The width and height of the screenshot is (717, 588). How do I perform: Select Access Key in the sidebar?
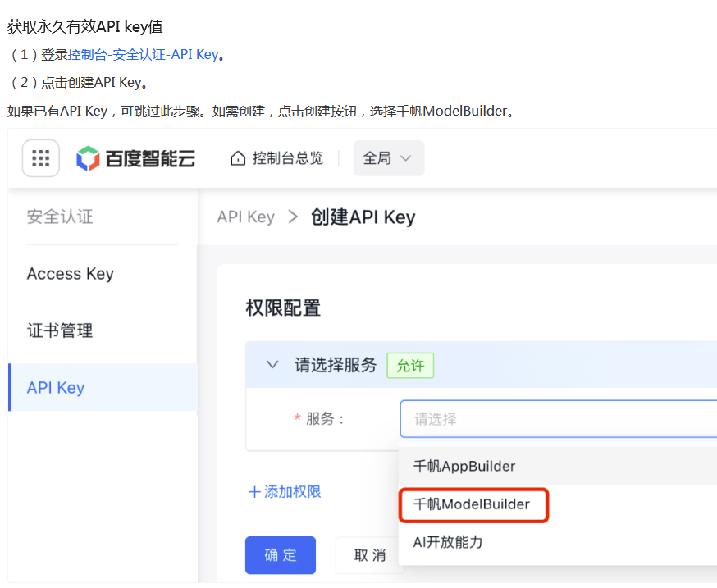71,274
